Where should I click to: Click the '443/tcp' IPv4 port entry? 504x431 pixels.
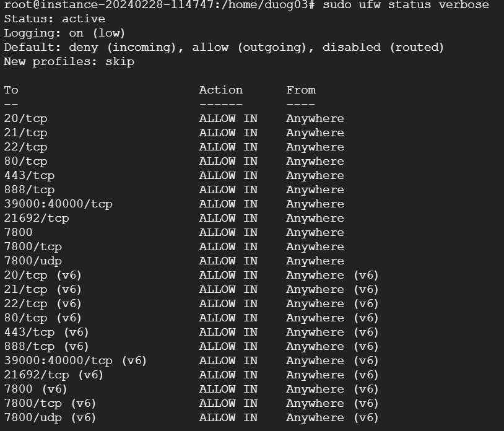pyautogui.click(x=29, y=175)
